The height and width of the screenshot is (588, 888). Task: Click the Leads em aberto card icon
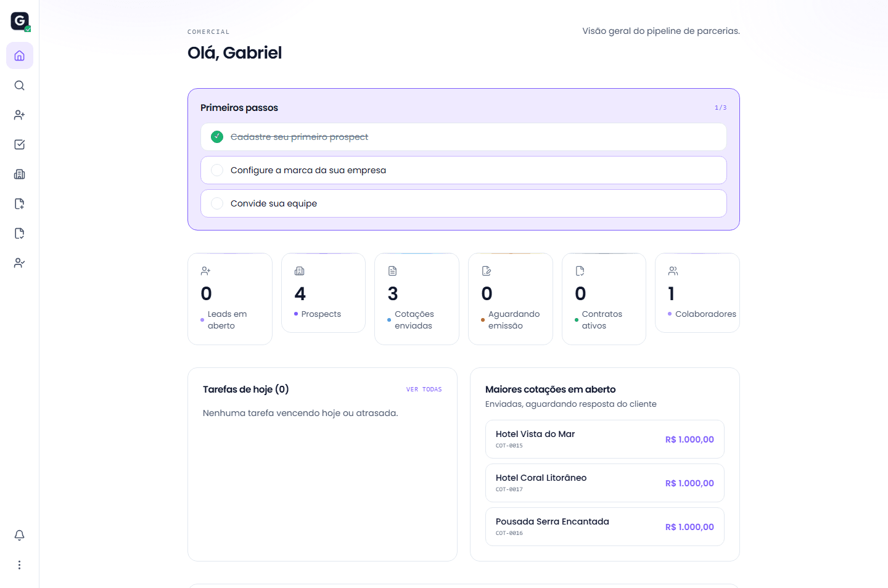(x=206, y=271)
